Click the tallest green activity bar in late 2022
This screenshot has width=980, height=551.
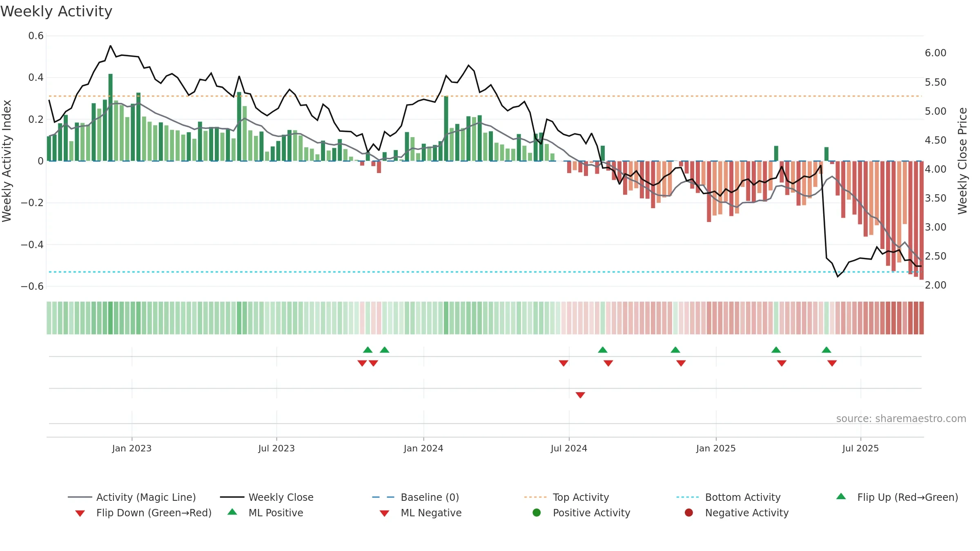111,118
